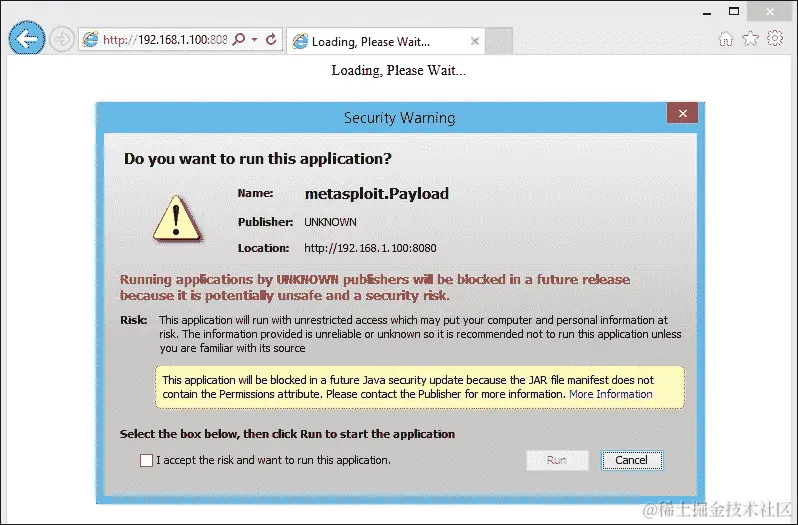Open a new blank tab
798x525 pixels.
coord(499,41)
